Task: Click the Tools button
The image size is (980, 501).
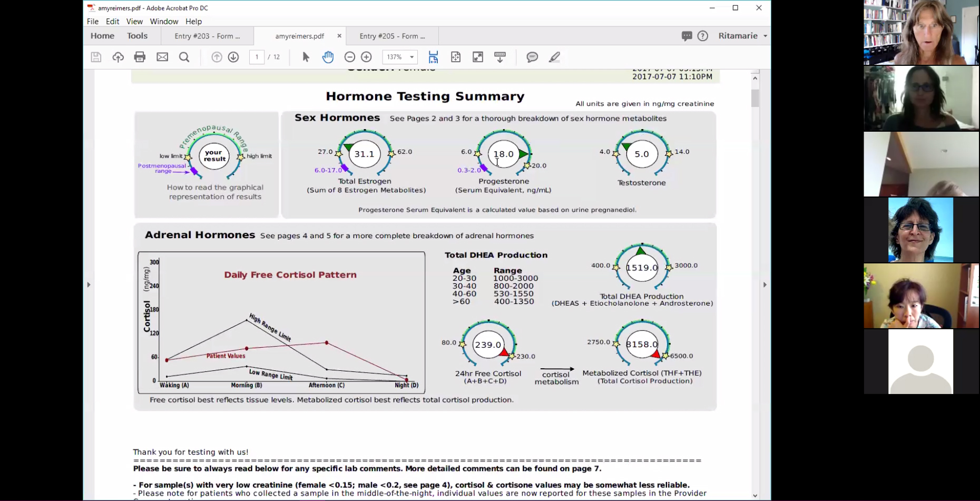Action: pos(137,36)
